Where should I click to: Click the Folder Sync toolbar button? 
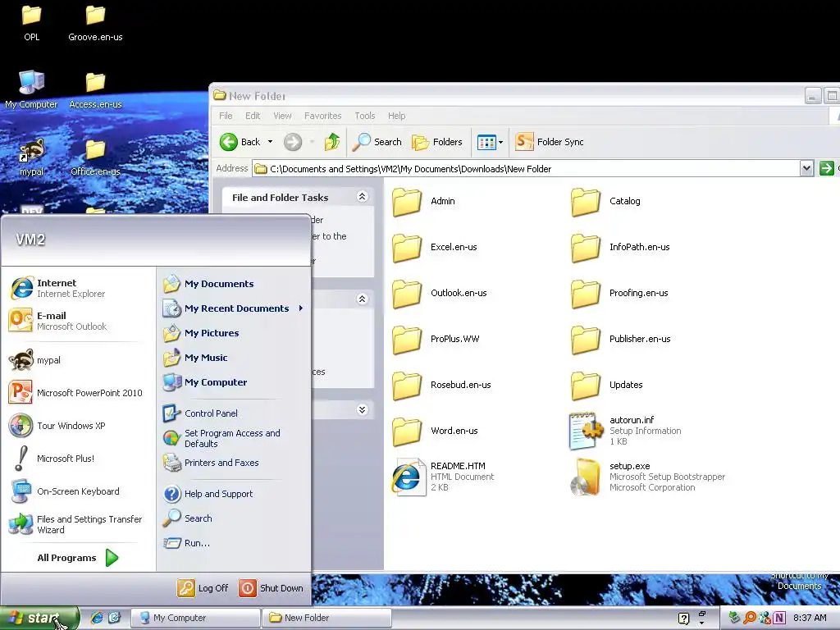click(x=549, y=142)
